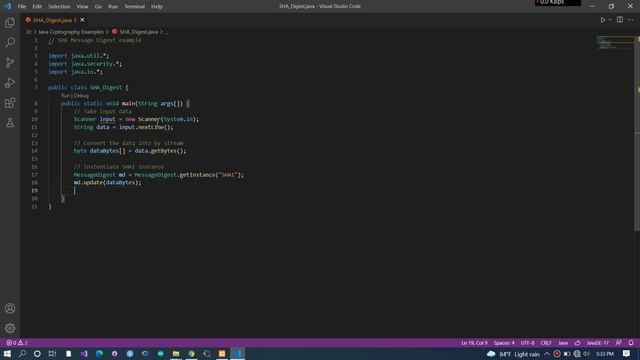This screenshot has width=640, height=360.
Task: Open weather Light rain widget
Action: coord(513,354)
